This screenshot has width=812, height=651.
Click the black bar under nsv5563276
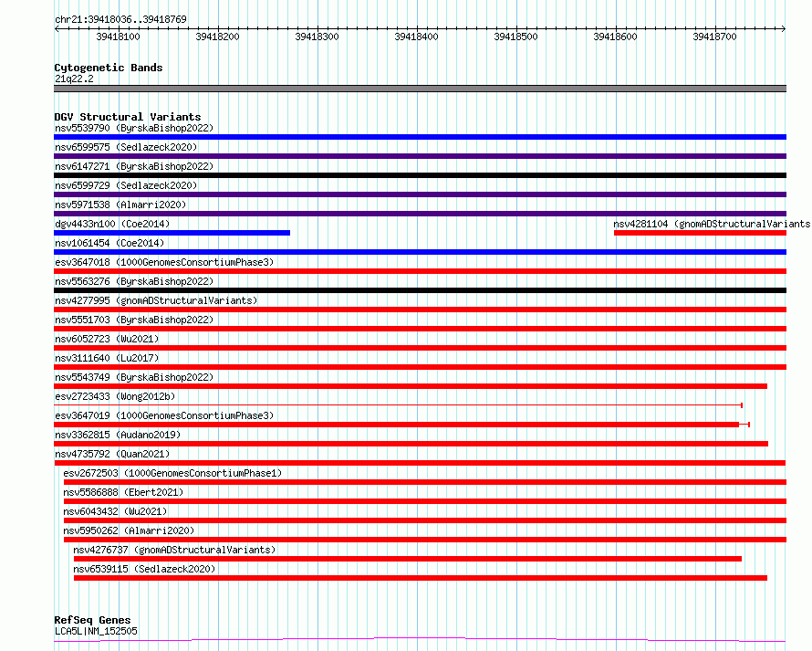coord(420,290)
